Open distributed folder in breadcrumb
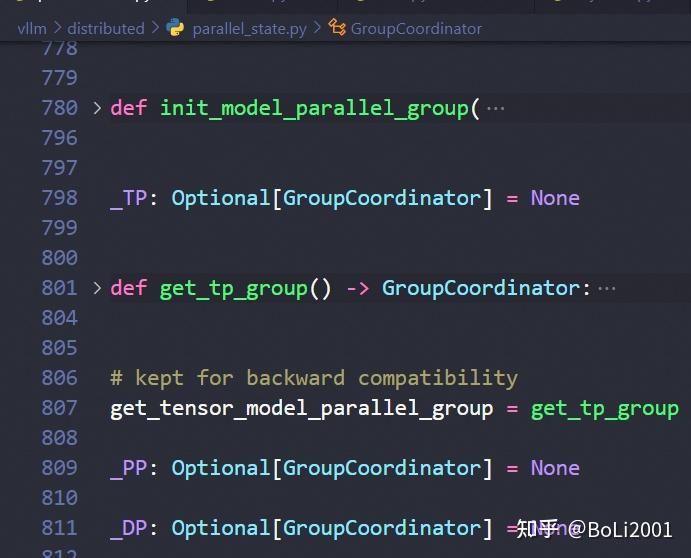Image resolution: width=691 pixels, height=558 pixels. pyautogui.click(x=106, y=29)
